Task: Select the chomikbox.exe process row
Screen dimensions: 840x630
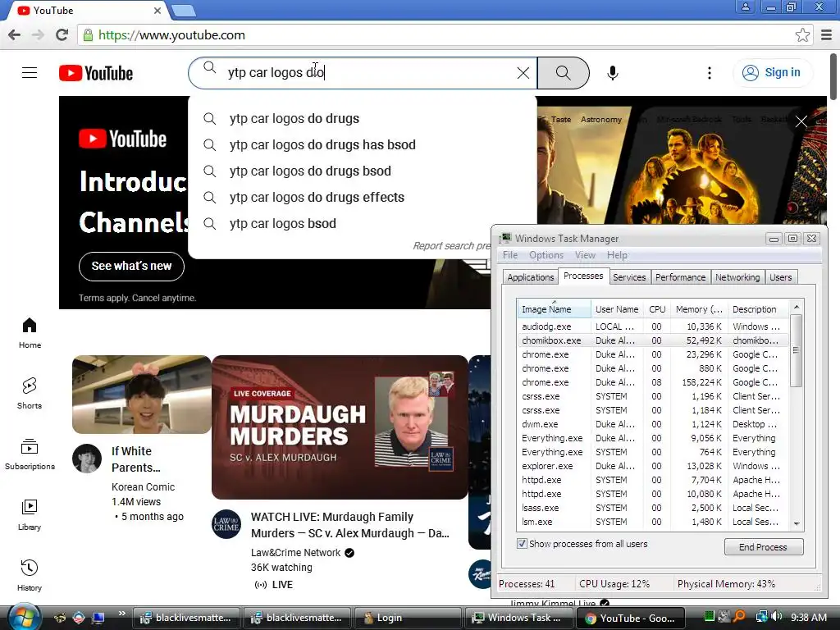Action: tap(652, 340)
